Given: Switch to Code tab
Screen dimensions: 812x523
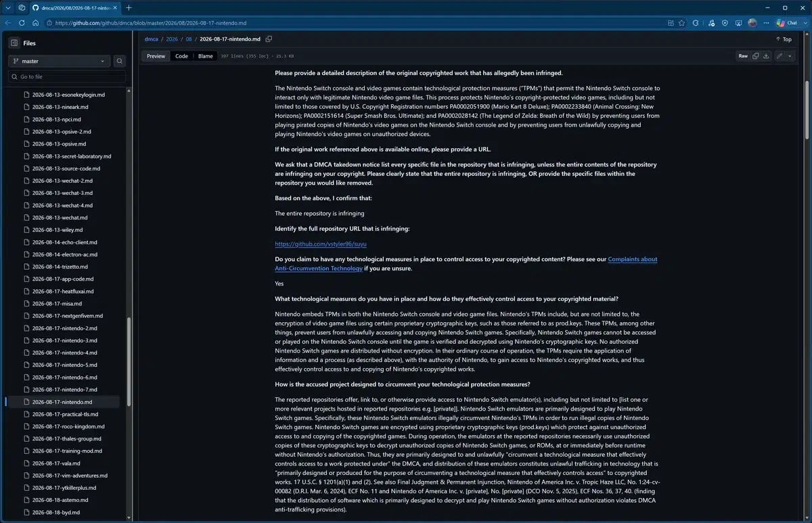Looking at the screenshot, I should 181,56.
